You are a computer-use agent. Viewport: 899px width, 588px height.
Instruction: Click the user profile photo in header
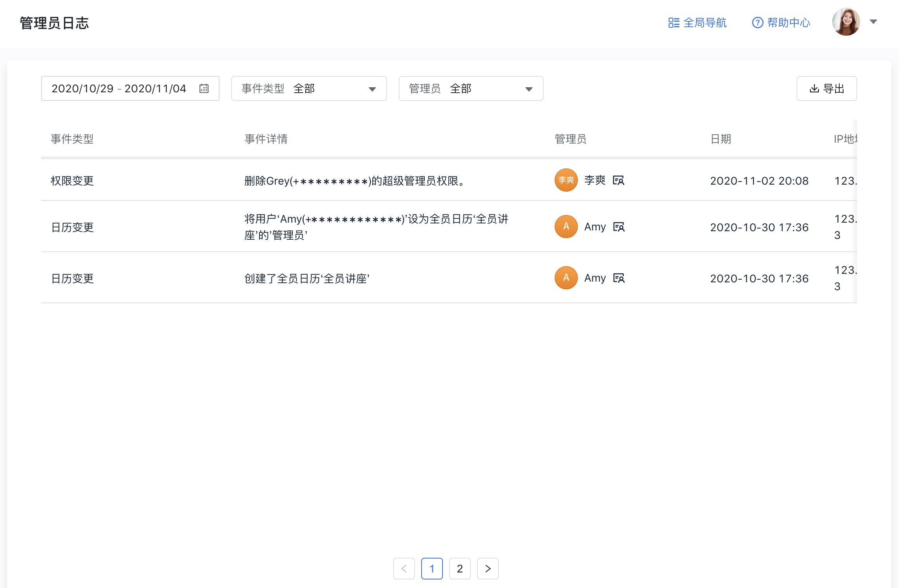point(846,22)
